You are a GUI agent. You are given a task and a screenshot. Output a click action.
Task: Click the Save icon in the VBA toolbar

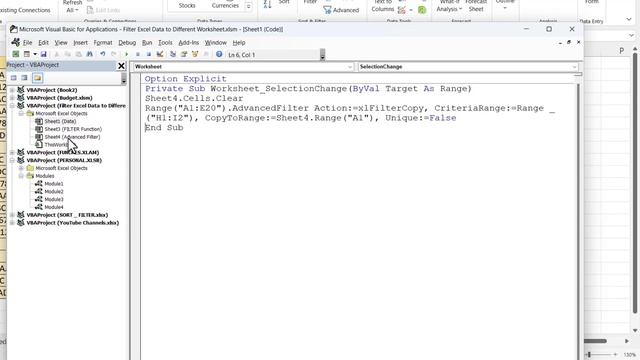pos(44,54)
